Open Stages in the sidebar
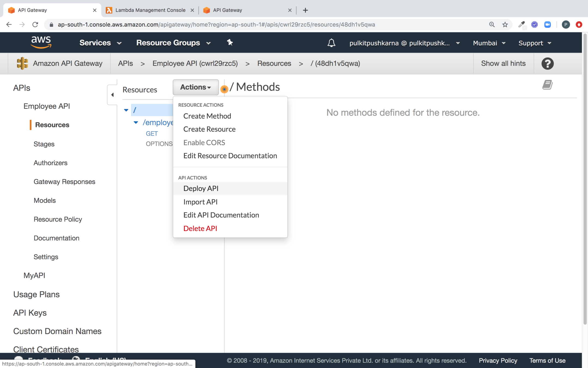The width and height of the screenshot is (588, 368). tap(44, 144)
